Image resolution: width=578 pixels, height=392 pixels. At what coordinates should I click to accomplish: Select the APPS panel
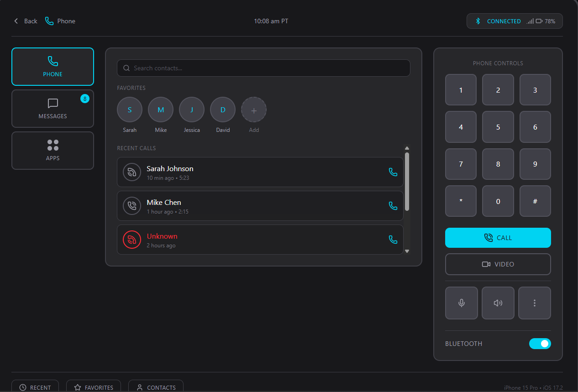(x=53, y=151)
